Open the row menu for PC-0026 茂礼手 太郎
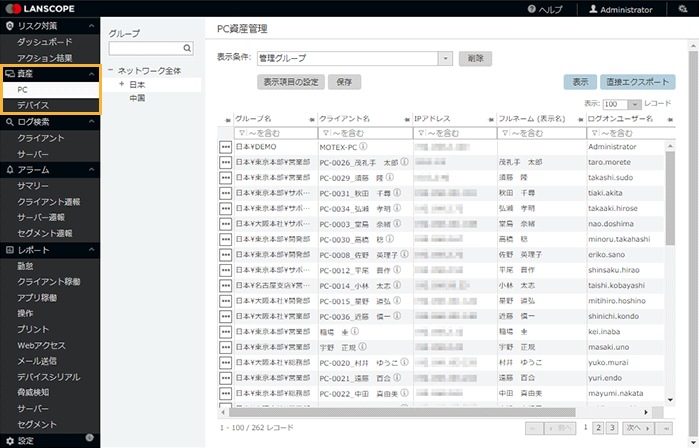The height and width of the screenshot is (448, 699). pos(226,162)
